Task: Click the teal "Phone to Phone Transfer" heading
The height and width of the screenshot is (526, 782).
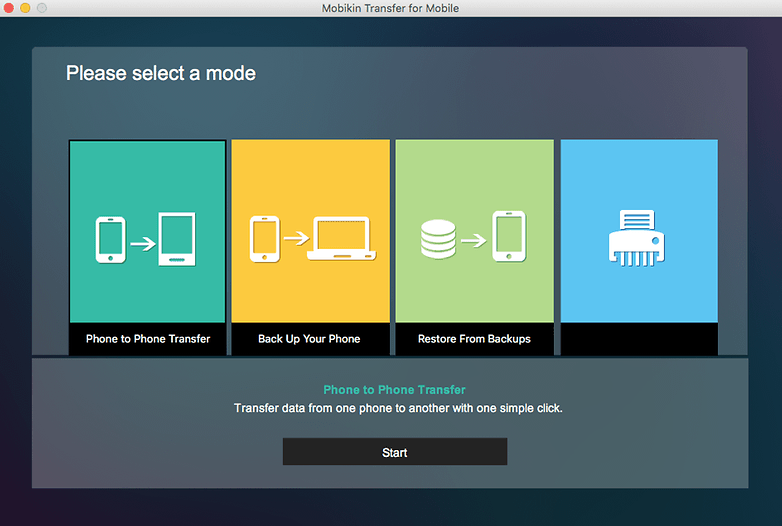Action: [394, 390]
